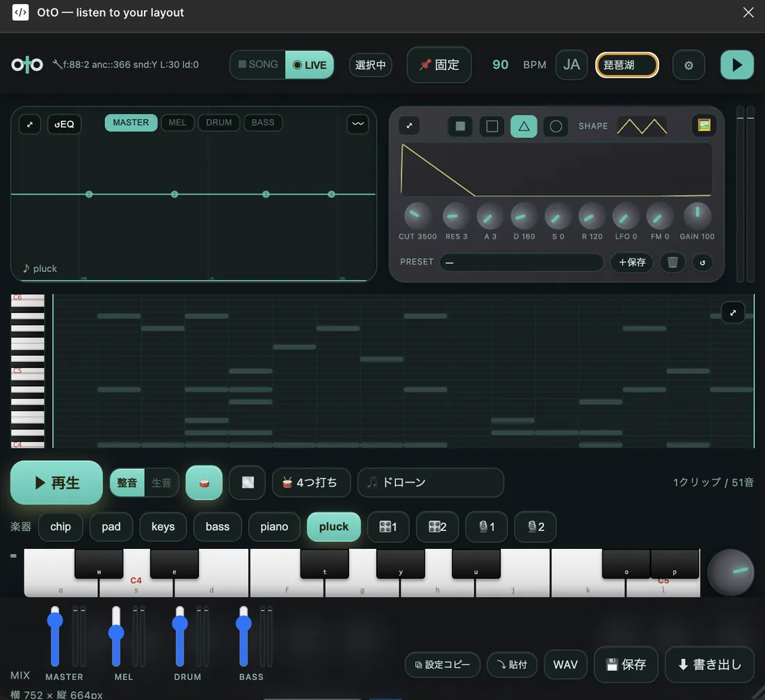Open the 4つ打ち drum pattern dropdown
Screen dimensions: 765x700
pos(312,483)
